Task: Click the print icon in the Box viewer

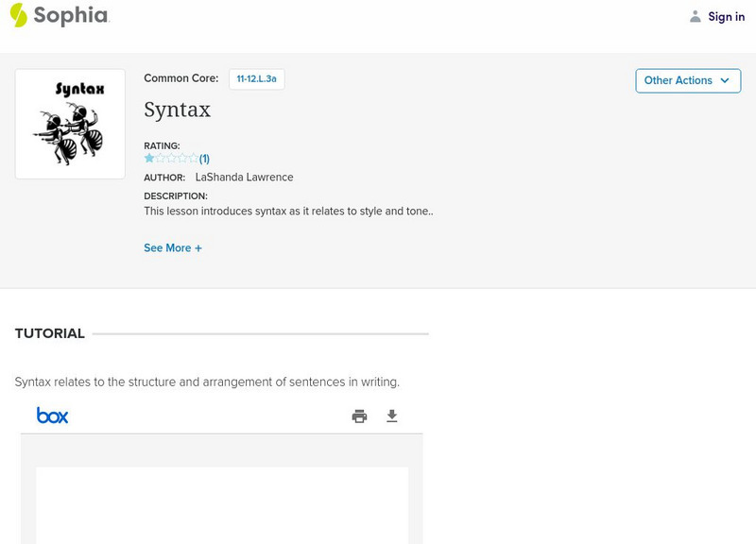Action: click(x=359, y=415)
